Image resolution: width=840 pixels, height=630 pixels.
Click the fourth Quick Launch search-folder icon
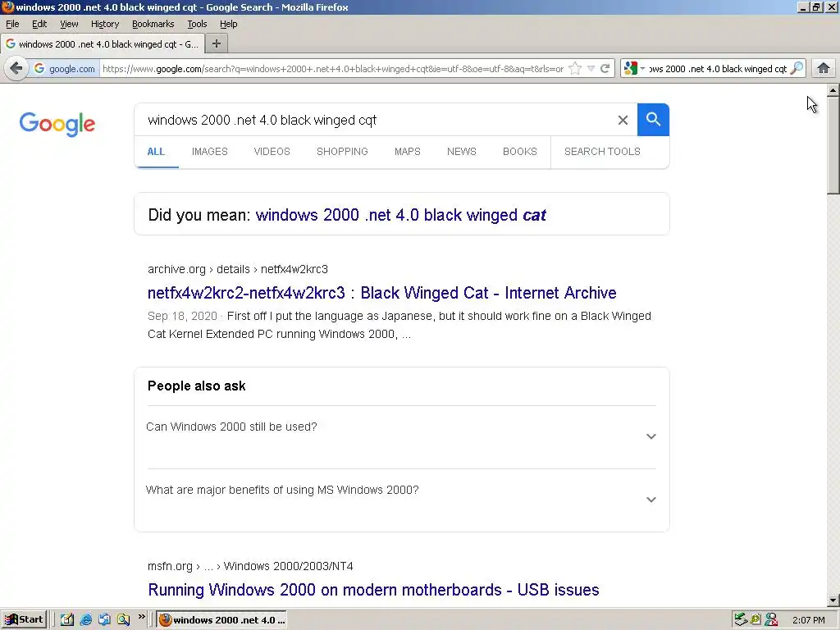coord(124,620)
